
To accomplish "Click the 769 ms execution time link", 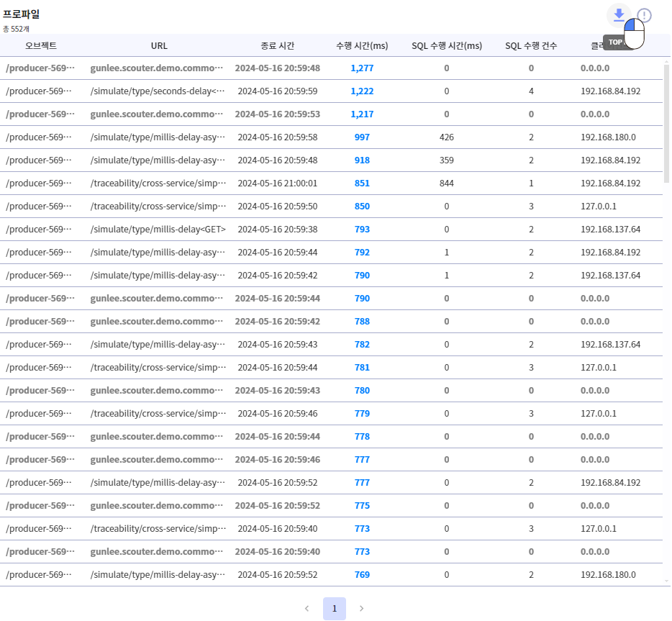I will point(362,575).
